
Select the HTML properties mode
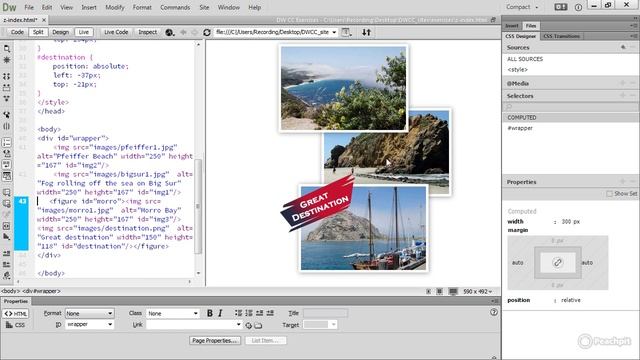[x=16, y=313]
